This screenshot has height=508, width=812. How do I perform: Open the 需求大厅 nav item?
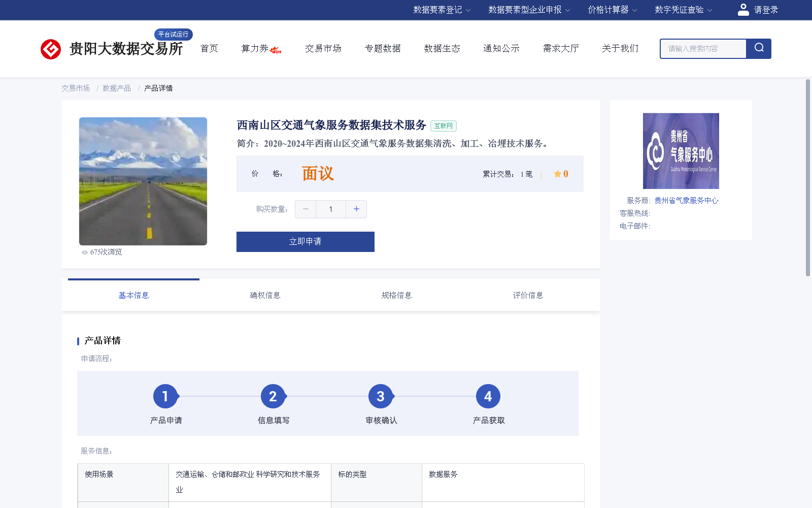coord(561,48)
